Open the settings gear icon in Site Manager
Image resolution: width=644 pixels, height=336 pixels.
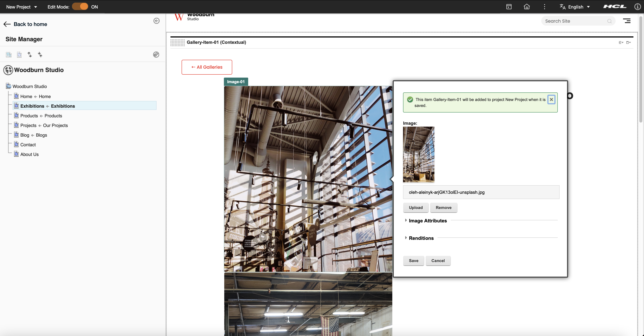click(x=156, y=54)
